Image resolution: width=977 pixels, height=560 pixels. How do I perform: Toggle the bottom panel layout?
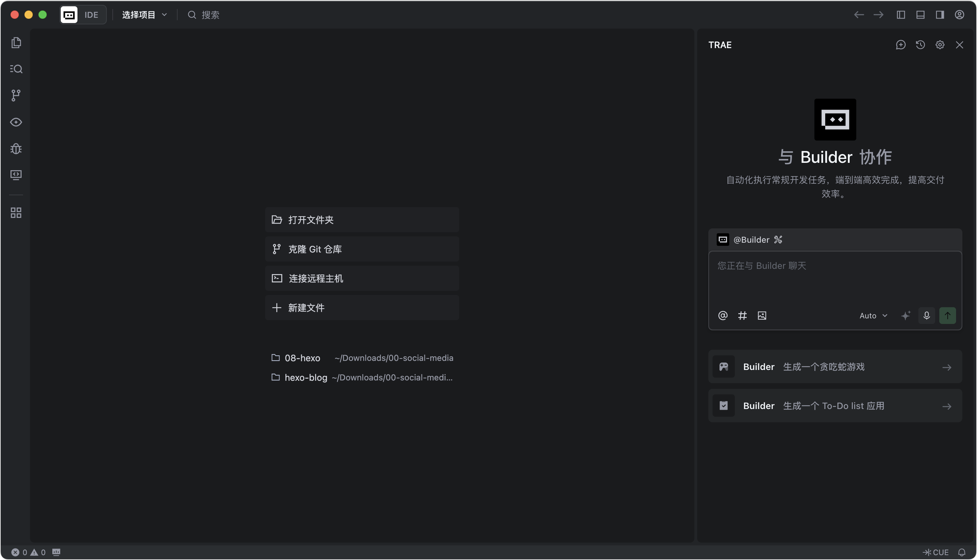920,15
